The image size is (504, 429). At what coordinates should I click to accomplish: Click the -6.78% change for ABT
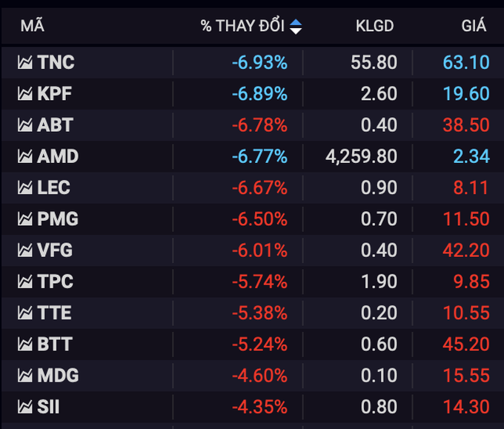259,124
